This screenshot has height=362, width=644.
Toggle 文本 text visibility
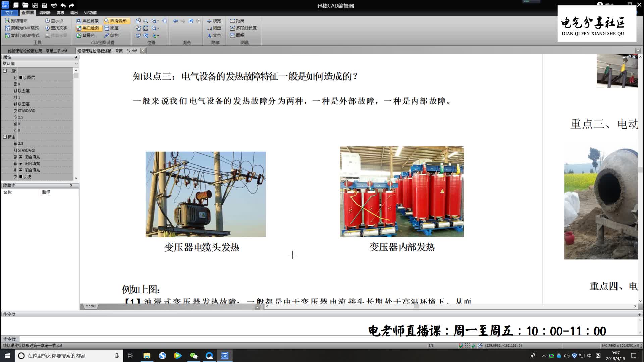pos(214,35)
